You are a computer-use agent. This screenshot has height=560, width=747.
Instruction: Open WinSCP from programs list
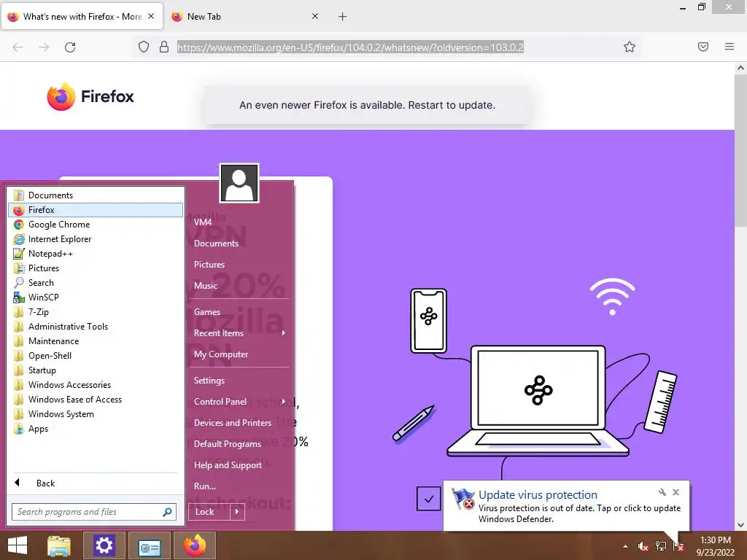[96, 297]
